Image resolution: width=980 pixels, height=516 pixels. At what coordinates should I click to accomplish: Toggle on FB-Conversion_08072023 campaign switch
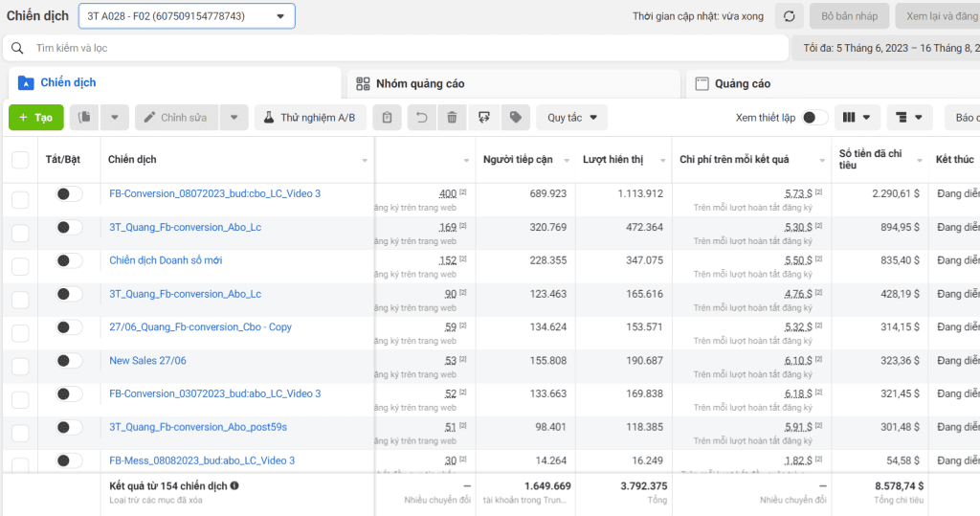click(69, 194)
